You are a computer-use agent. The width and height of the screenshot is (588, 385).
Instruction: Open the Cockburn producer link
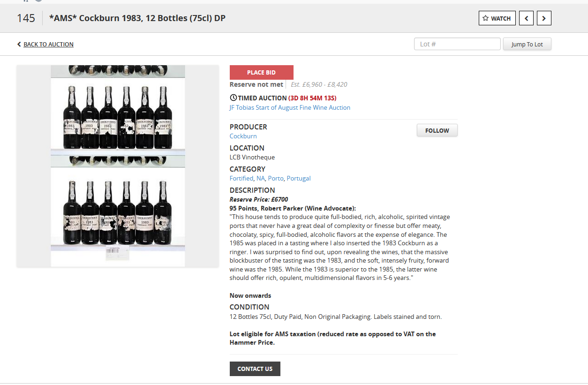[243, 136]
